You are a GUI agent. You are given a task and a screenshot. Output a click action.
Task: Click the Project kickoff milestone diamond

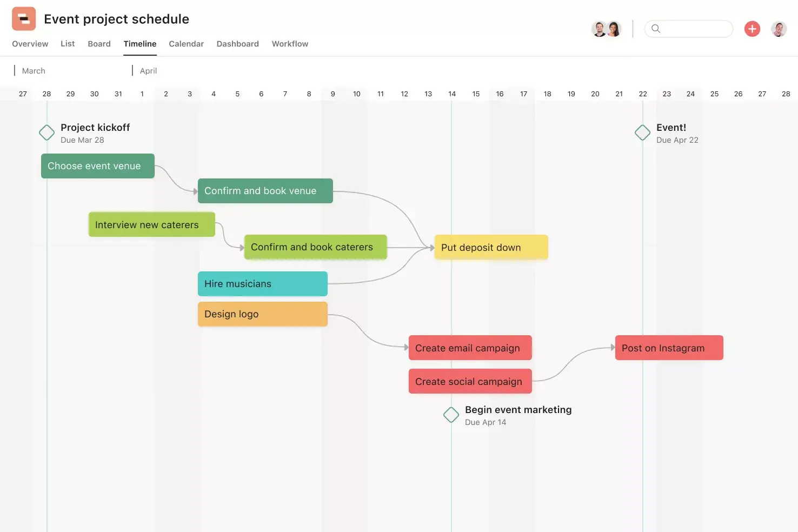click(46, 132)
